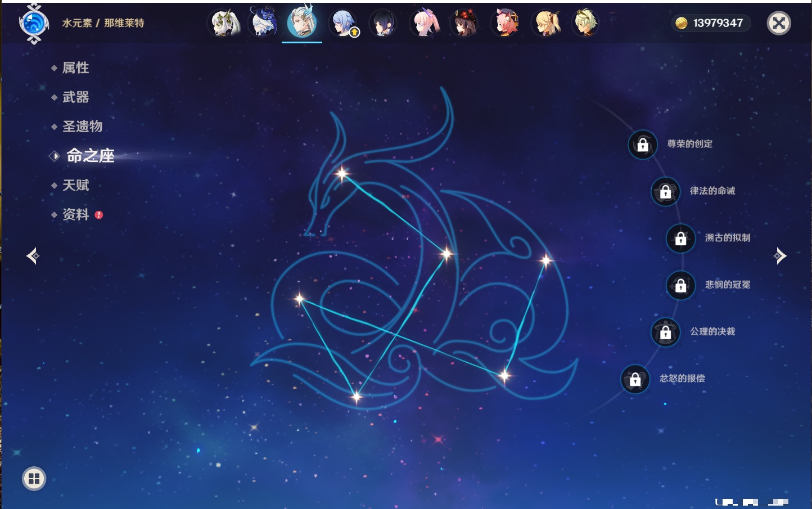
Task: Open the lock icon for 溯古的拟制
Action: tap(681, 238)
